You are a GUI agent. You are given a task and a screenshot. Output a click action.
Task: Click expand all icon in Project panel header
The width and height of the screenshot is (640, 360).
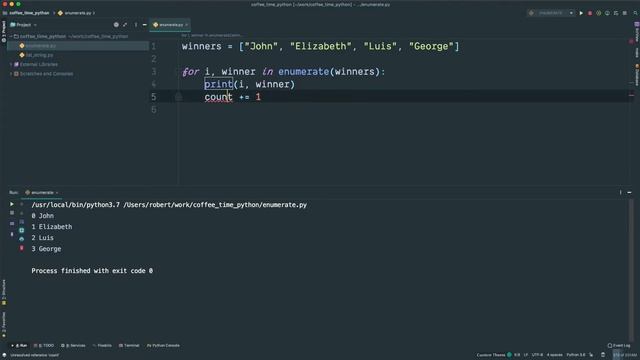pos(125,25)
